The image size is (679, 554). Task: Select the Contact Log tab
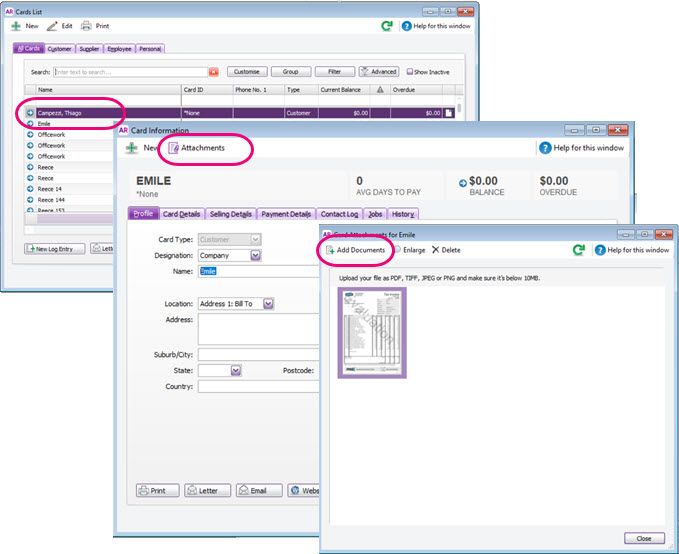tap(339, 214)
